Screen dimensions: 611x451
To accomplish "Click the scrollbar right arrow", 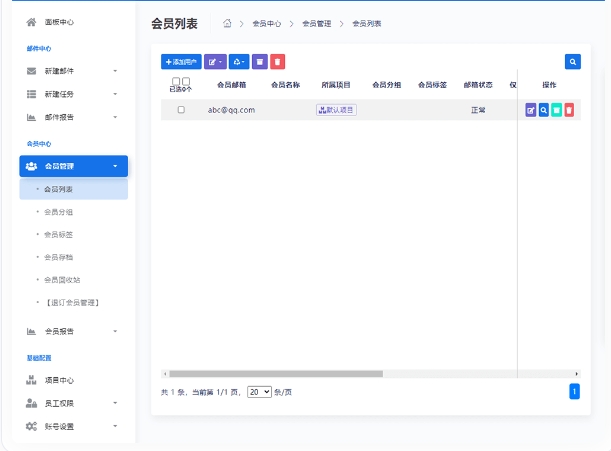I will coord(577,374).
